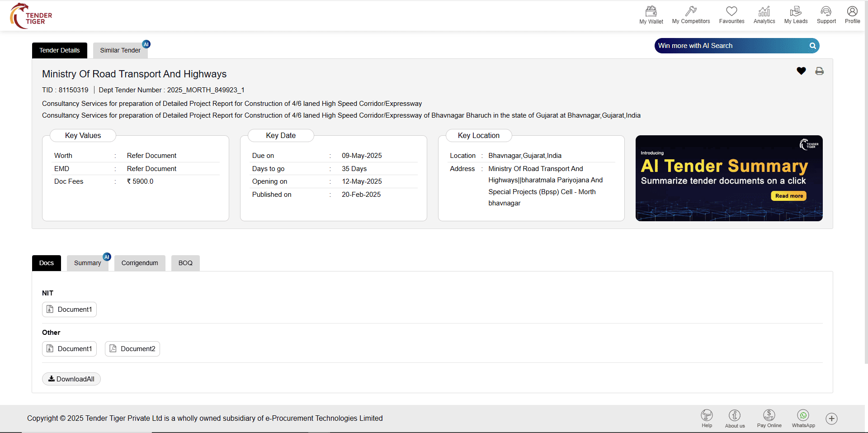868x433 pixels.
Task: Open Document2 under Other
Action: [132, 349]
